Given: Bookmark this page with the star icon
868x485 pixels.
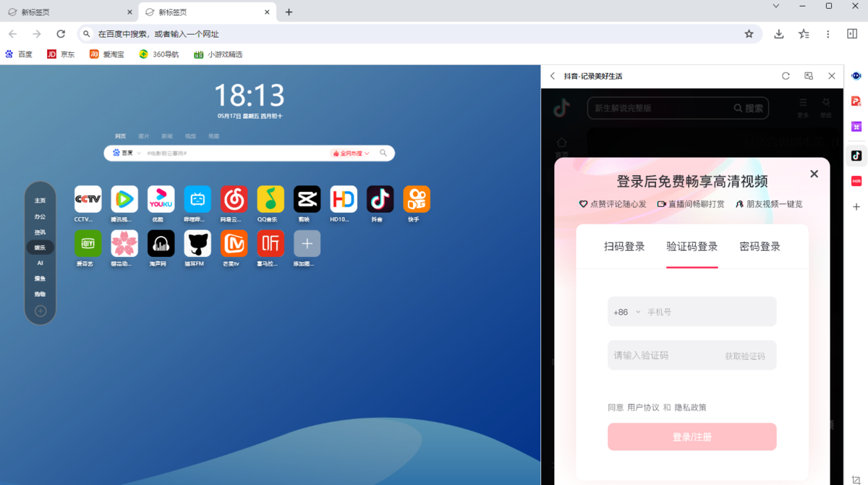Looking at the screenshot, I should pos(749,34).
